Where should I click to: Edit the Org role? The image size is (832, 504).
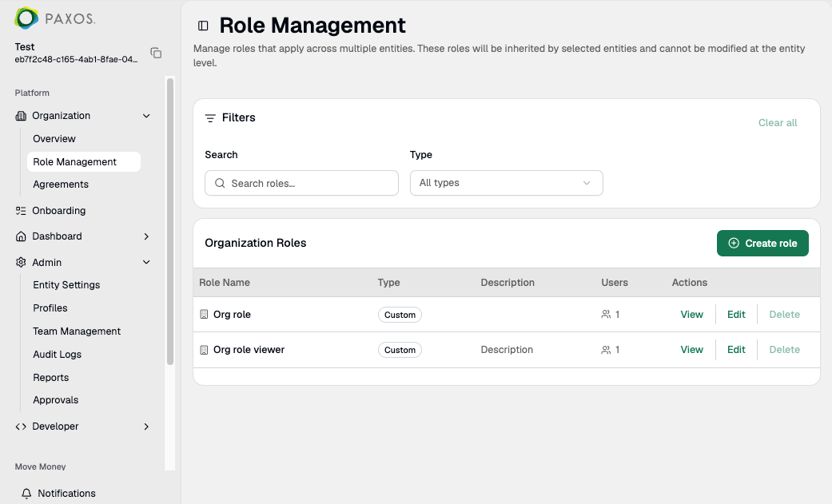pos(736,315)
